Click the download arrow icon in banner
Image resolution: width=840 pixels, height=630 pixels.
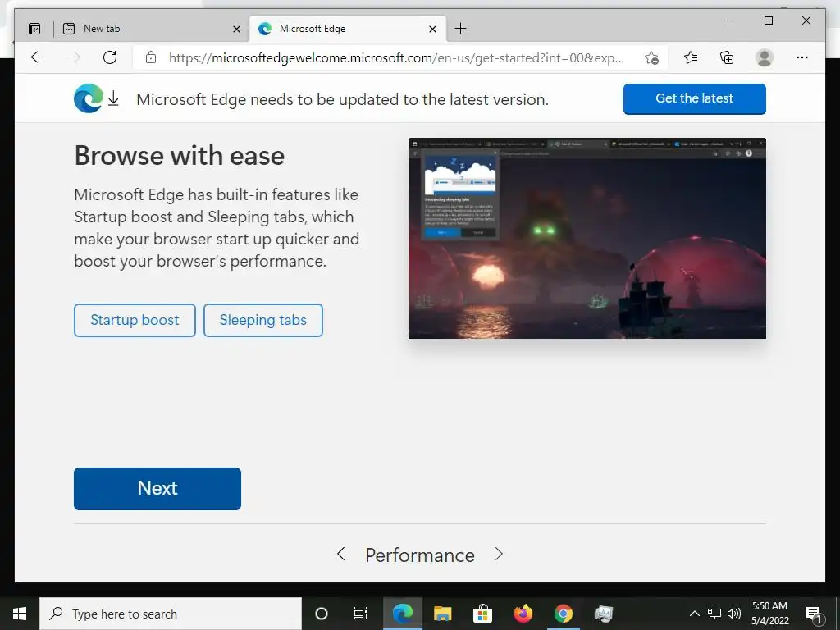click(113, 98)
